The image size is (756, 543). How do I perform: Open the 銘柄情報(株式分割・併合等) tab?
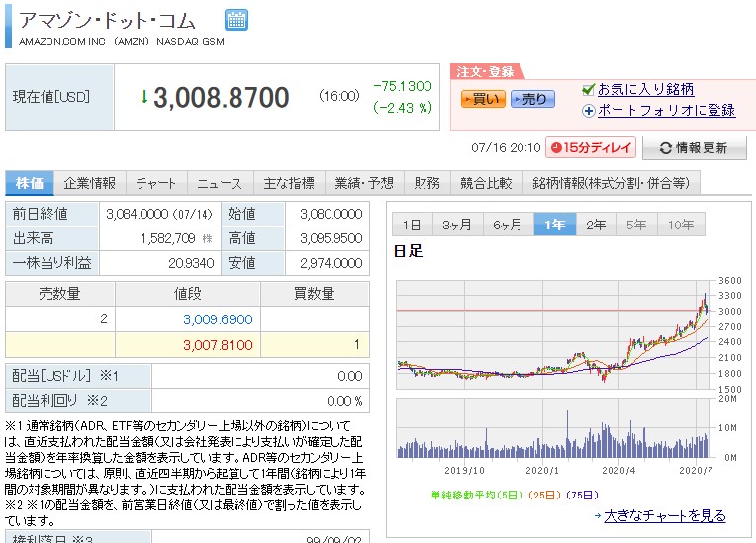[x=612, y=183]
